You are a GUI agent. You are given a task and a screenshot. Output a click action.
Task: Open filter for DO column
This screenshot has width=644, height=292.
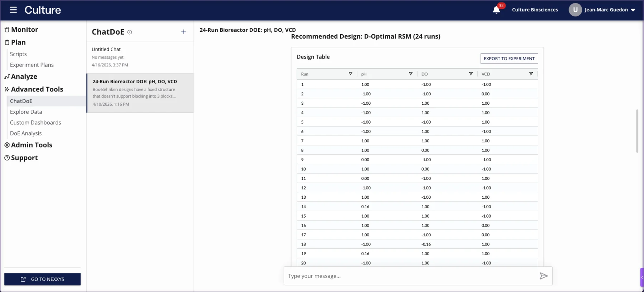tap(470, 74)
